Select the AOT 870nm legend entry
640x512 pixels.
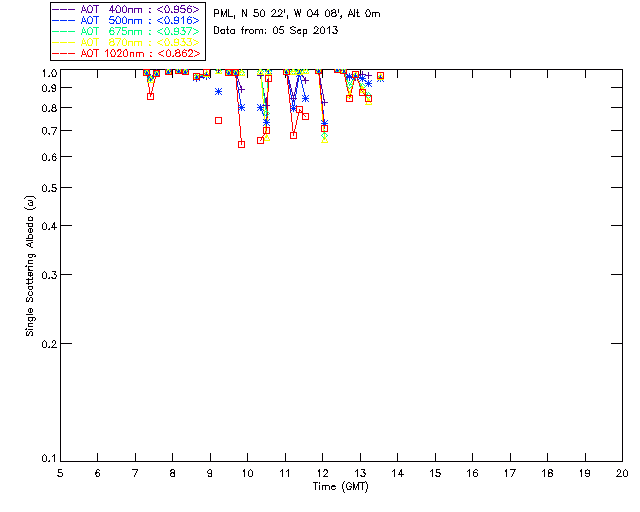[127, 42]
